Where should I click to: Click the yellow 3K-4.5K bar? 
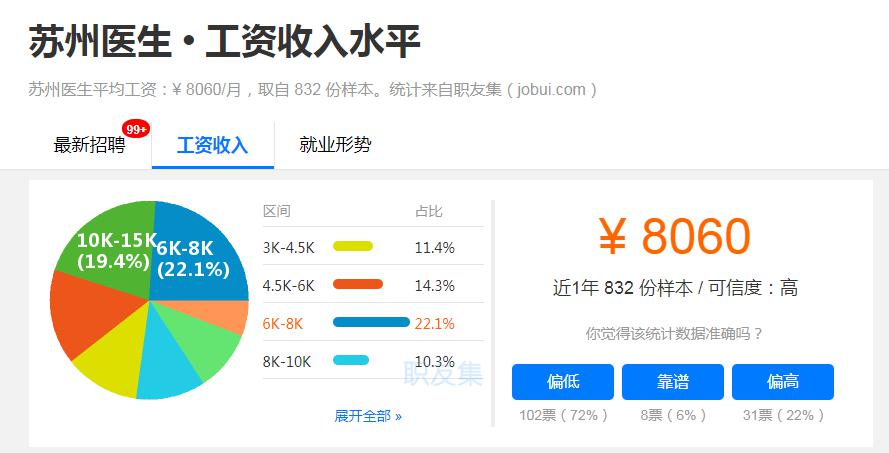[x=353, y=247]
